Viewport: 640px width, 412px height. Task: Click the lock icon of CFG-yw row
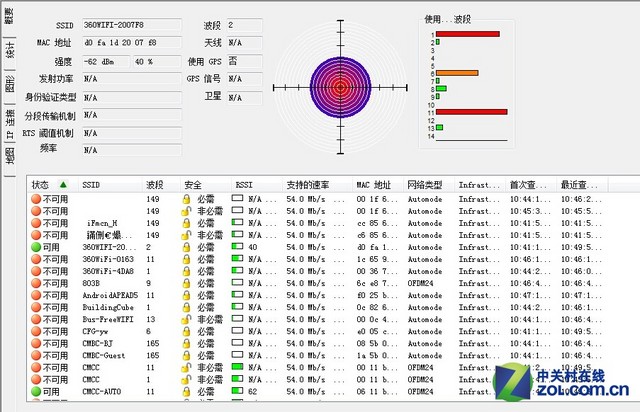pyautogui.click(x=186, y=332)
